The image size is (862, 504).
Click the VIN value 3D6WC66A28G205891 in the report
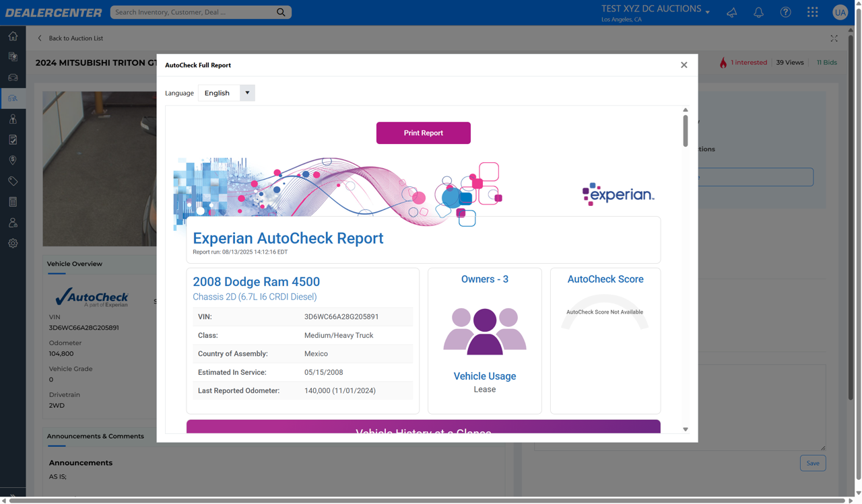[341, 316]
